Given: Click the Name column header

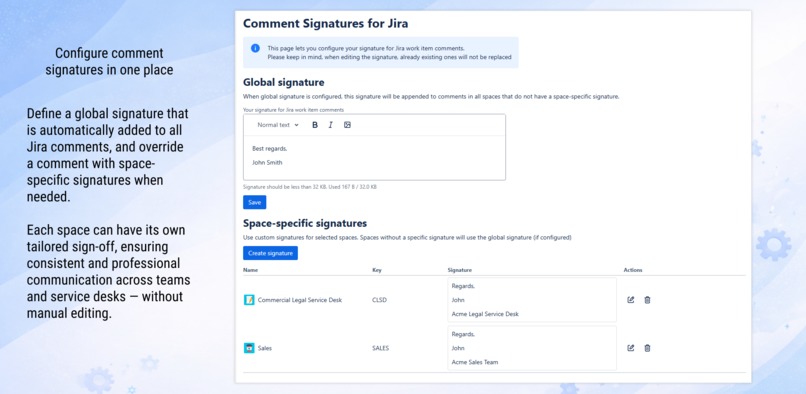Looking at the screenshot, I should 250,270.
